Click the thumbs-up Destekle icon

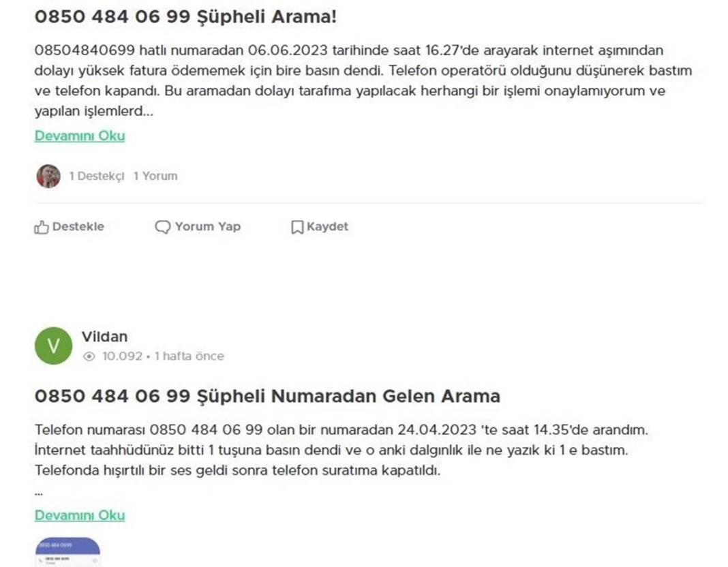tap(41, 226)
